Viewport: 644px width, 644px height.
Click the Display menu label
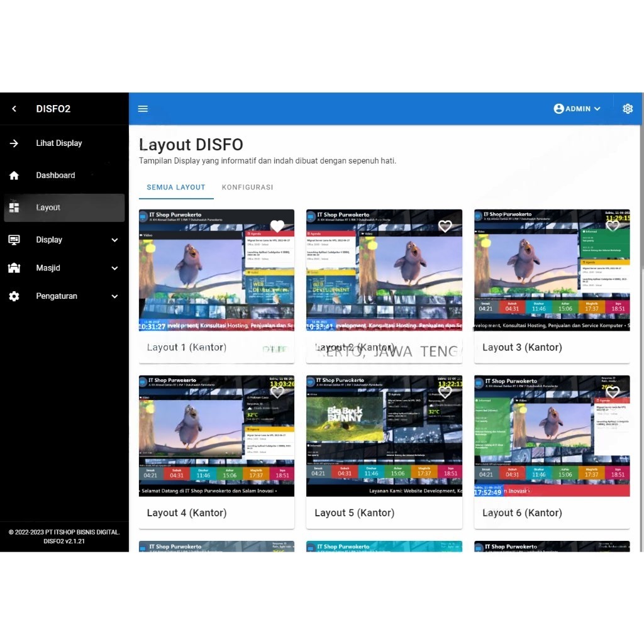click(49, 240)
